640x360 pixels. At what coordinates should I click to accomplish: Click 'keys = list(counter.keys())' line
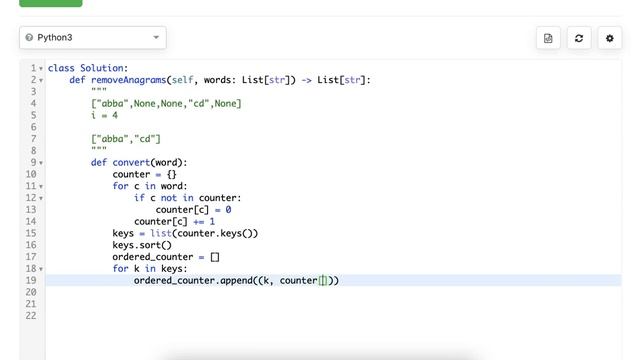(185, 233)
